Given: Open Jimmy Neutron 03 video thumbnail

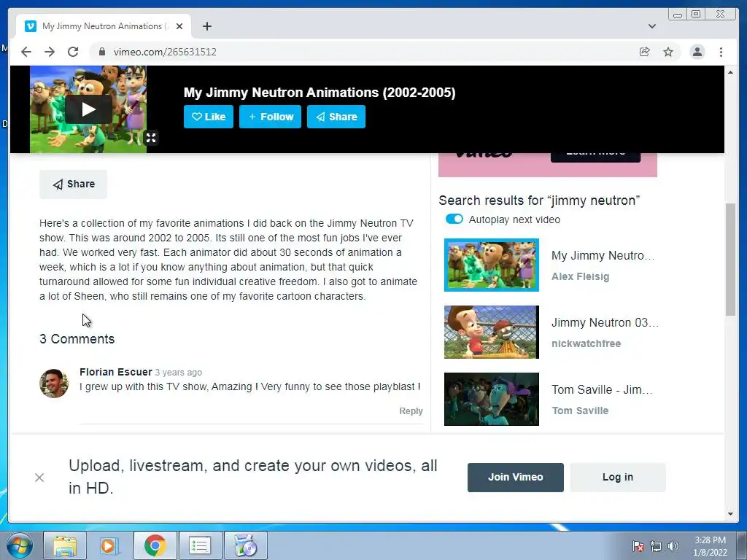Looking at the screenshot, I should pos(491,332).
